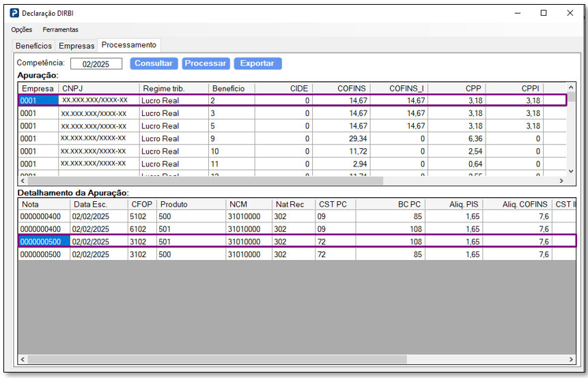Click the Competência date field
The image size is (588, 378).
(x=96, y=63)
